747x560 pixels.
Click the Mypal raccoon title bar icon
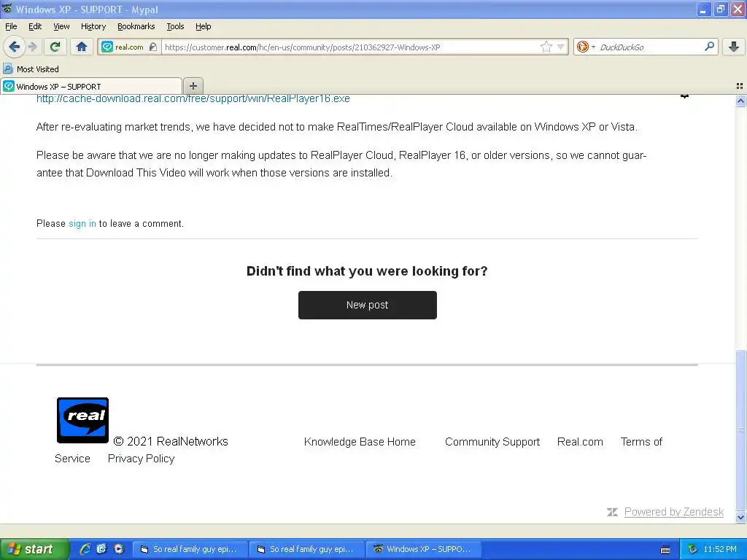[x=7, y=9]
